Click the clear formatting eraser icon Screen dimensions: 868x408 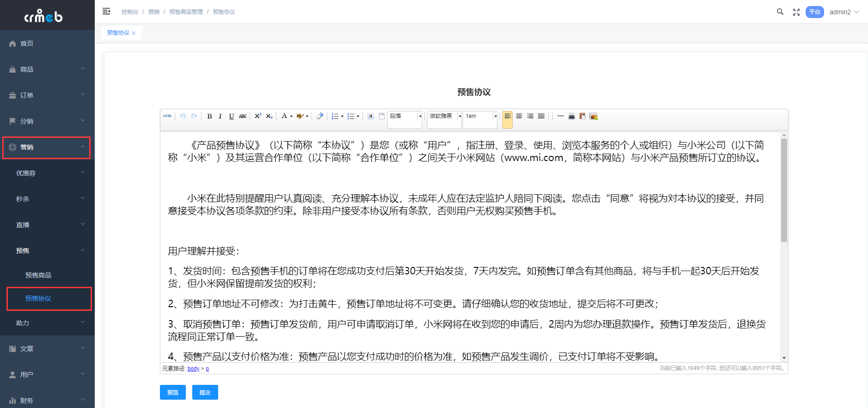click(x=320, y=116)
